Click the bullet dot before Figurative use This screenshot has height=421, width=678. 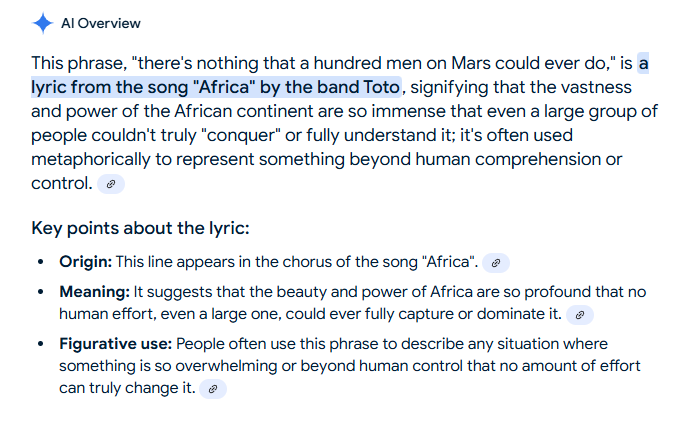(x=40, y=343)
